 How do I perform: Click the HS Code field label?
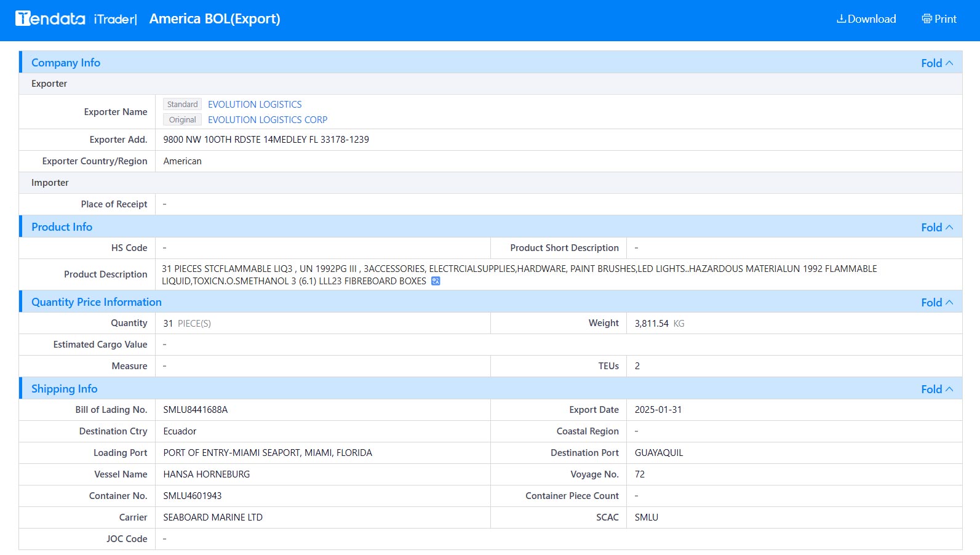[x=129, y=248]
